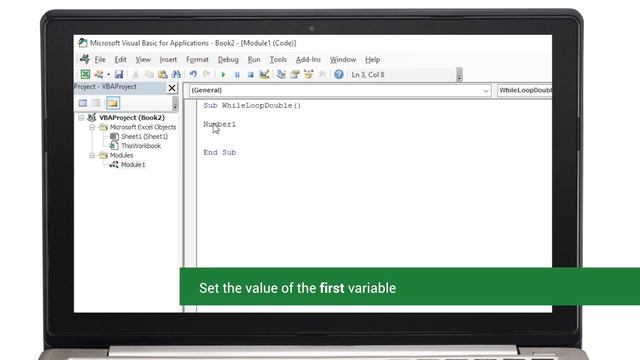Open the Object Browser toolbar icon

pyautogui.click(x=308, y=74)
